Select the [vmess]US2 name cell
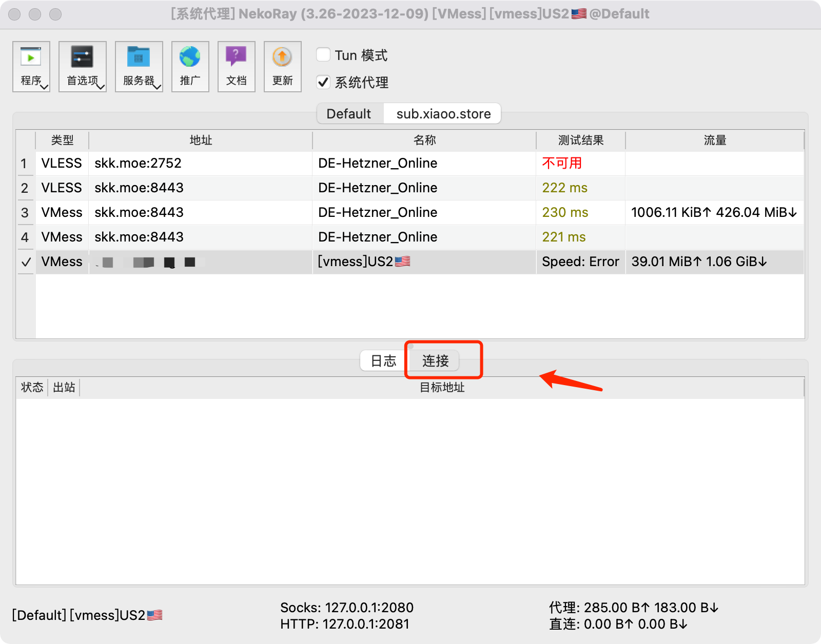Viewport: 821px width, 644px height. [424, 261]
